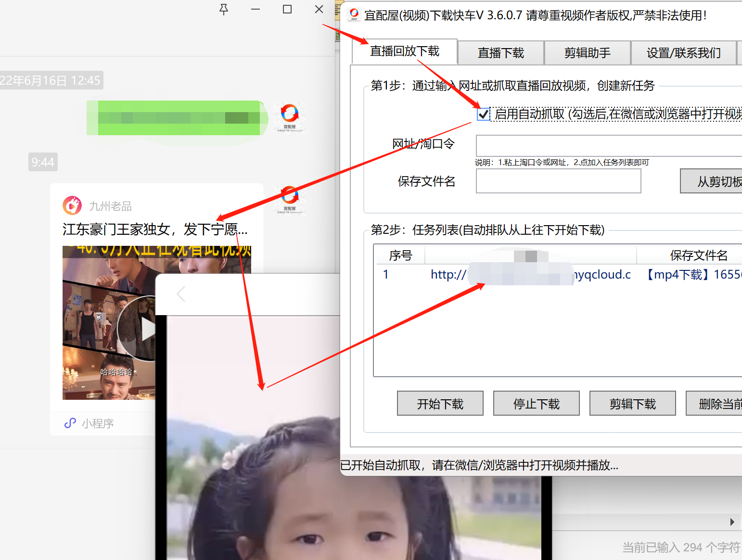Click the 从剪切板 button
This screenshot has width=742, height=560.
711,181
